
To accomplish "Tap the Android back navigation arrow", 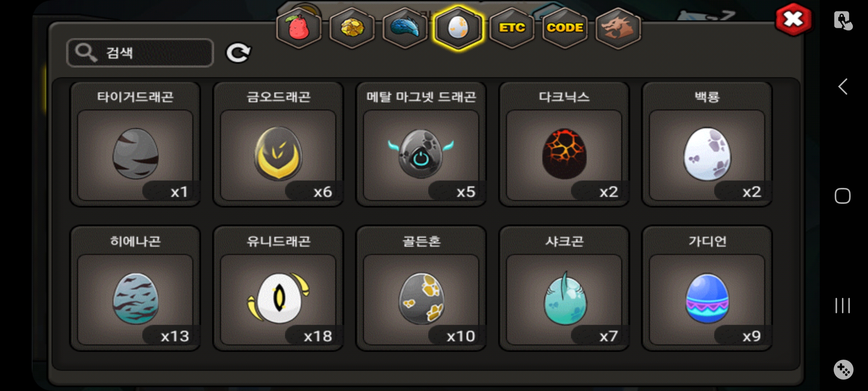I will [843, 87].
